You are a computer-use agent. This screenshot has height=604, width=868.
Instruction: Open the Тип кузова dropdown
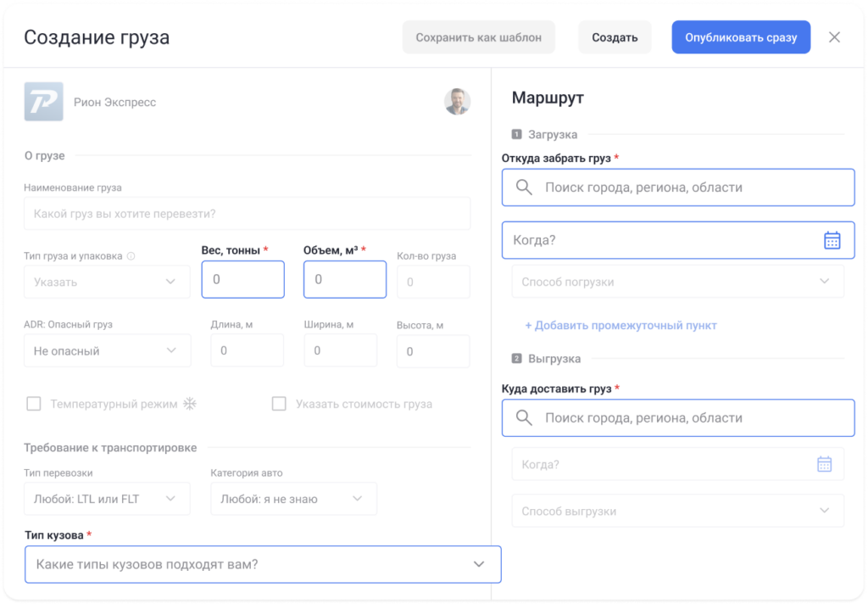point(263,564)
